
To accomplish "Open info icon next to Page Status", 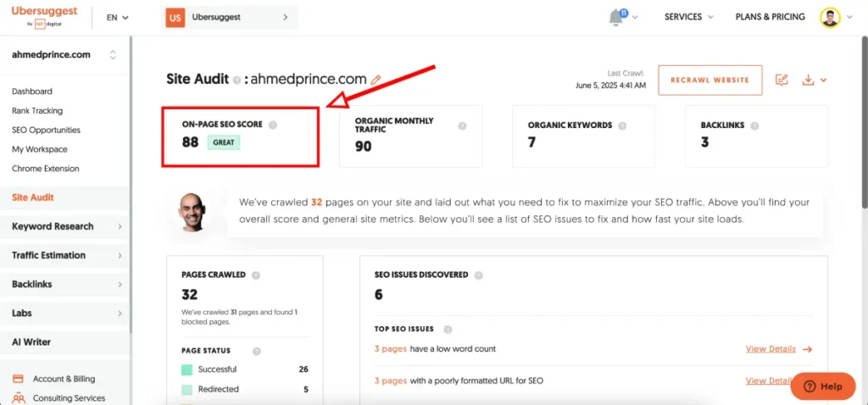I will click(256, 351).
